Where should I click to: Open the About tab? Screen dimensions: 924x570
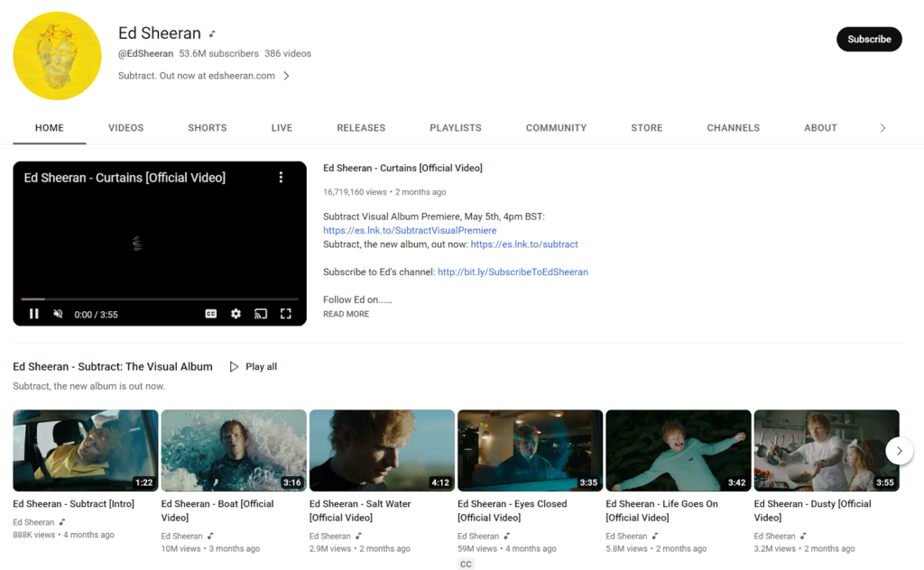pos(821,128)
